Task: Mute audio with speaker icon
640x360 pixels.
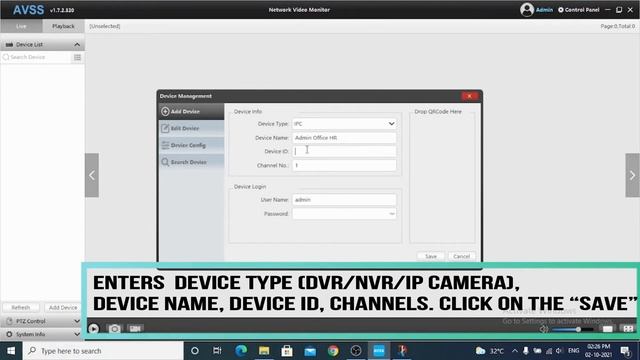Action: [543, 329]
